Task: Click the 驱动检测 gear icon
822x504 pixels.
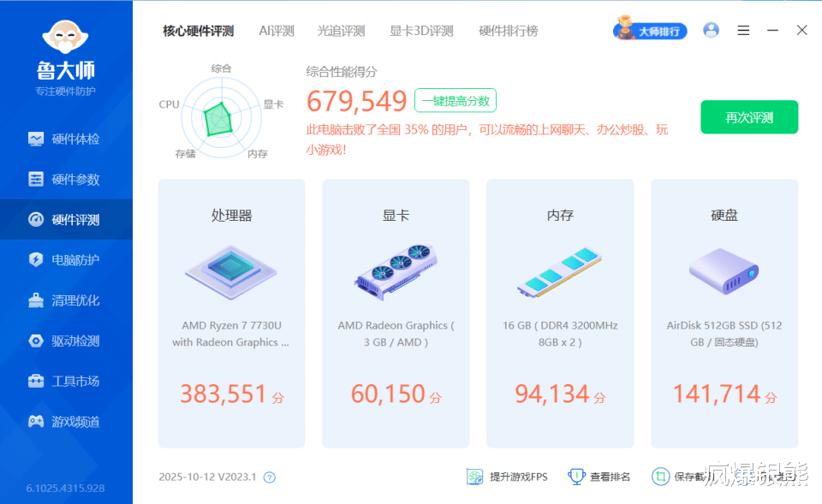Action: pyautogui.click(x=36, y=341)
